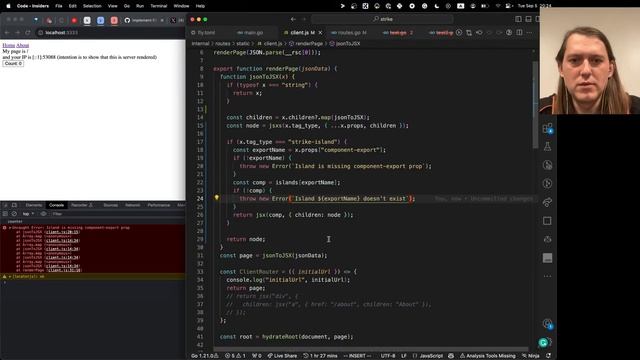Image resolution: width=640 pixels, height=360 pixels.
Task: Click the Home link on the page
Action: (9, 45)
